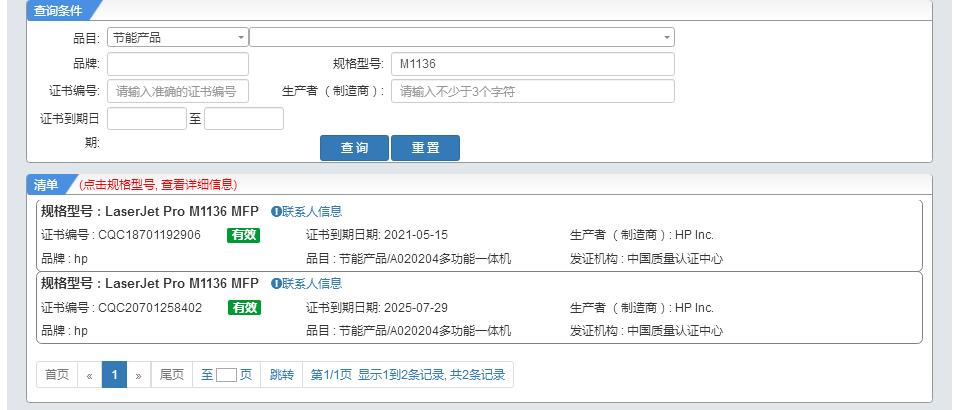
Task: Click the 证书编号 certificate number field
Action: pos(178,91)
